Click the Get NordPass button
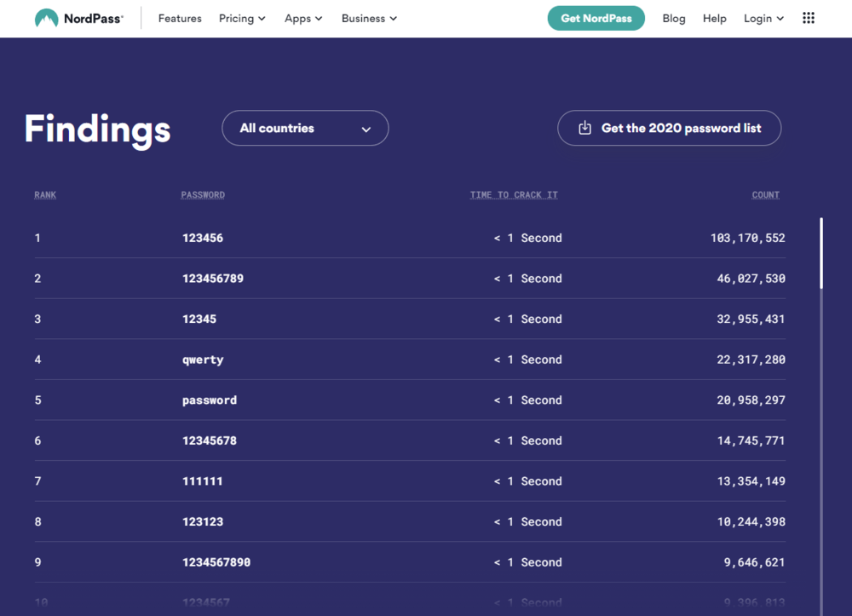 (596, 18)
